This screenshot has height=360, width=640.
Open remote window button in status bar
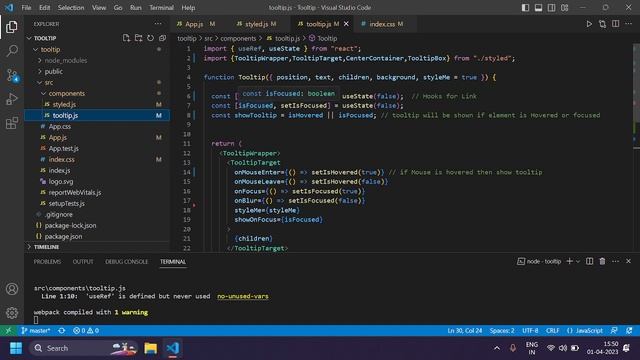8,331
